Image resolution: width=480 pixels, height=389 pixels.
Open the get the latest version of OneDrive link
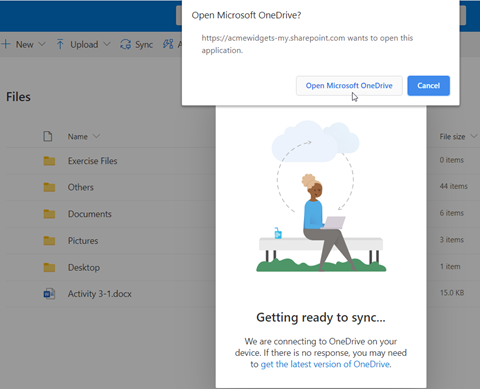pos(325,364)
